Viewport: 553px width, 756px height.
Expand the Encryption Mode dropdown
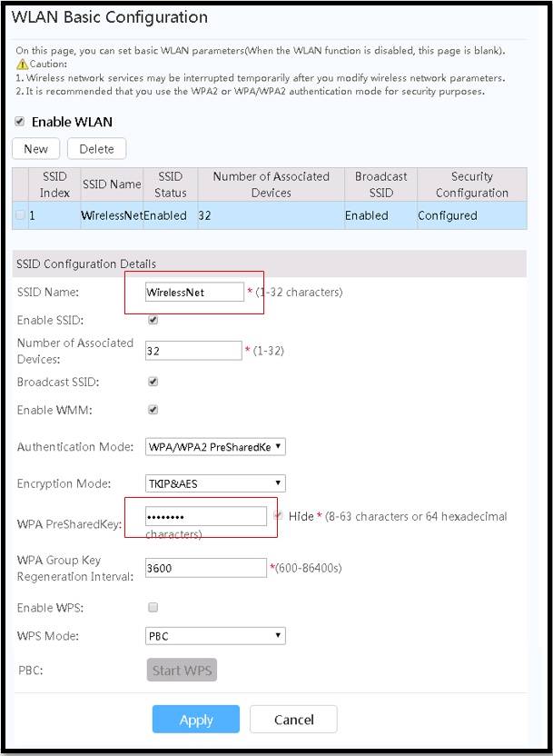click(215, 483)
